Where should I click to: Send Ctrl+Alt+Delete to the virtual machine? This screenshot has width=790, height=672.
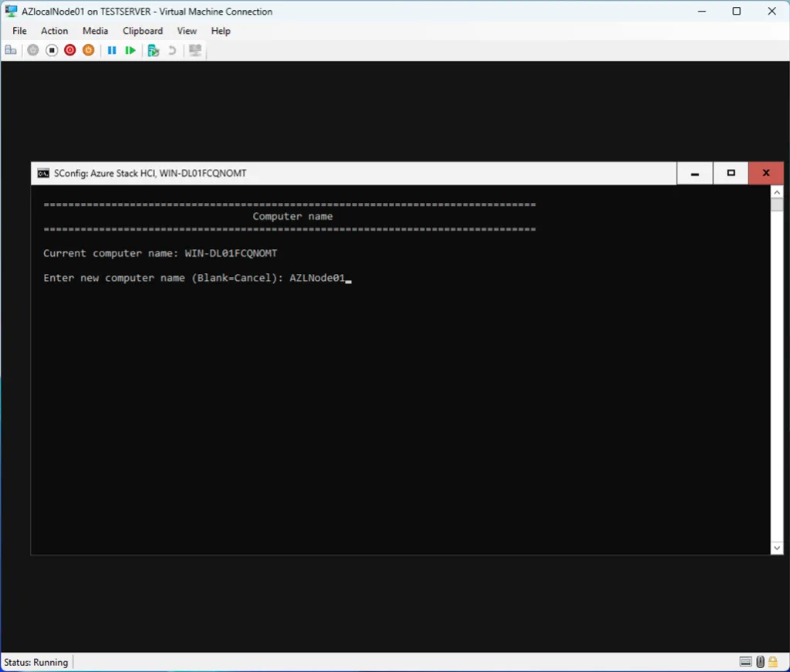click(11, 50)
